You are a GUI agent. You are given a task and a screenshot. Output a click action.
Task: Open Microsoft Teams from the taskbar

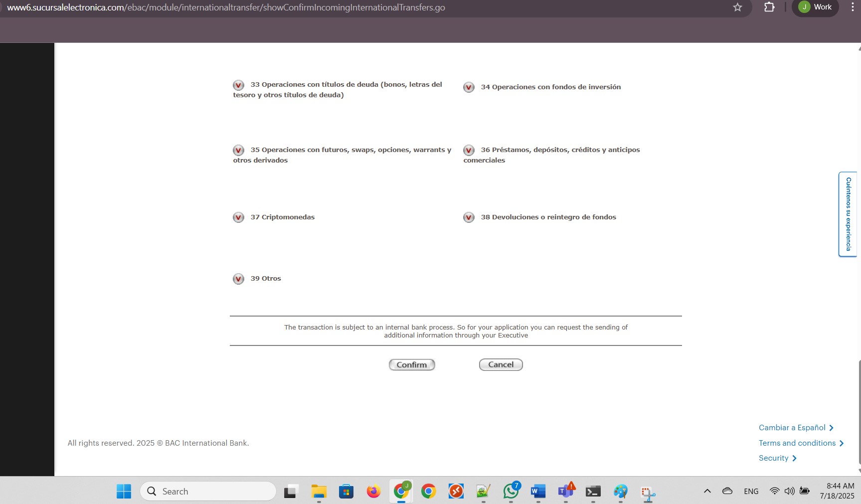point(566,492)
